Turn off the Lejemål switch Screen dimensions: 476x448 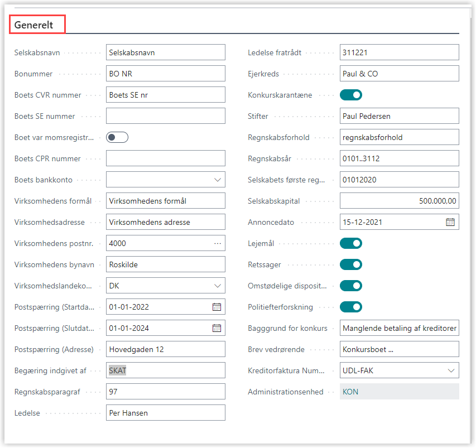(x=351, y=243)
